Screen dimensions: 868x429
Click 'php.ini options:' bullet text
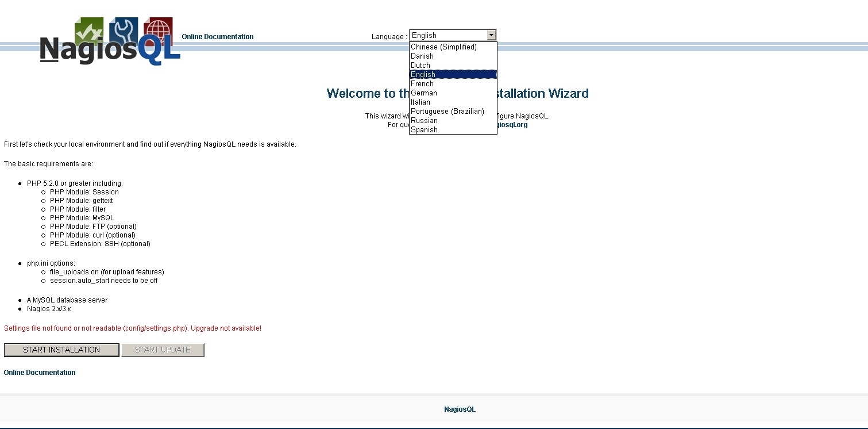pos(51,263)
